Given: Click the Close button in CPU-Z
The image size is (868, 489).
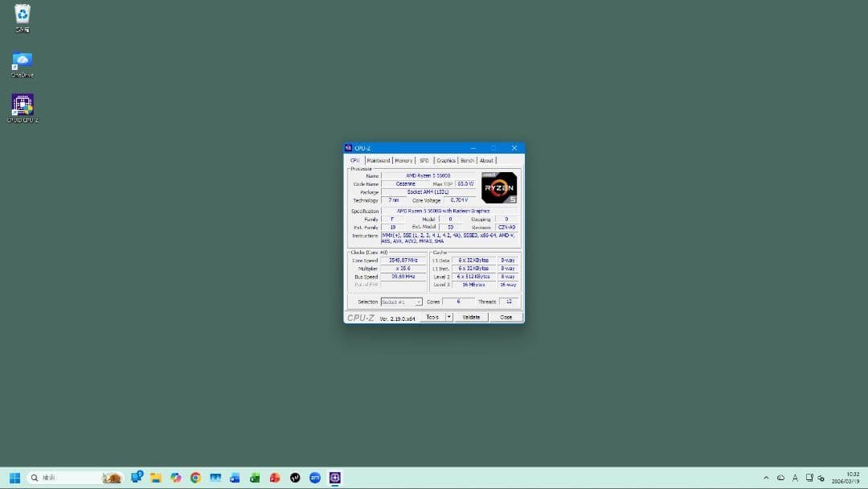Looking at the screenshot, I should pyautogui.click(x=506, y=318).
